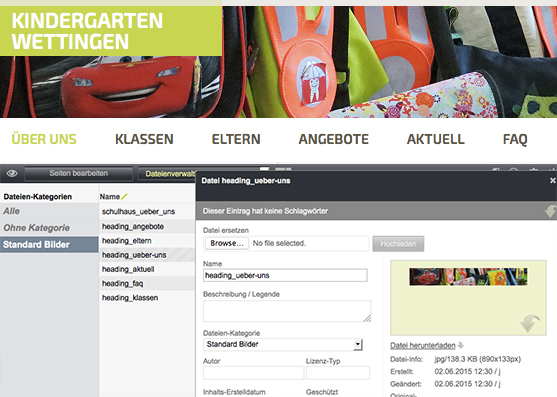Select file heading_angebote

147,226
